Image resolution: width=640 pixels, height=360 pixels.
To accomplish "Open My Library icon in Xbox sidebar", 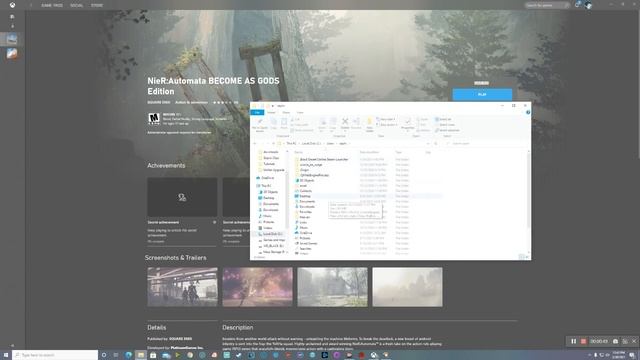I will [x=12, y=17].
